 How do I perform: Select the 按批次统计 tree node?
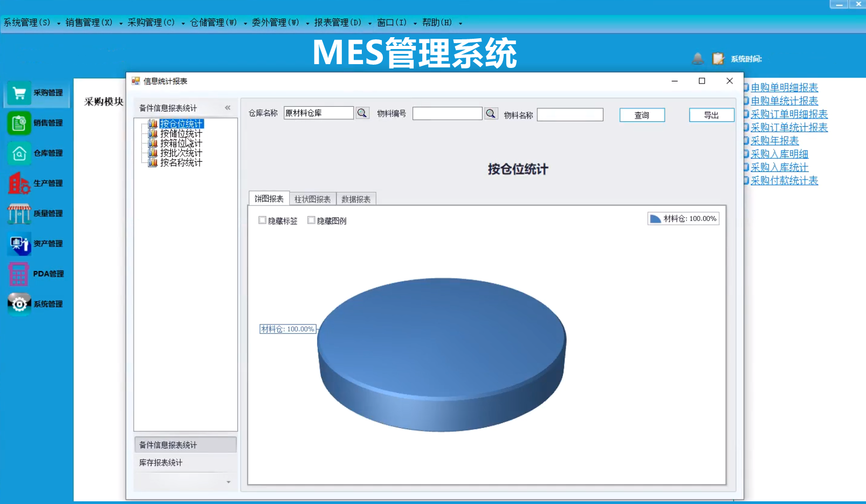click(181, 153)
